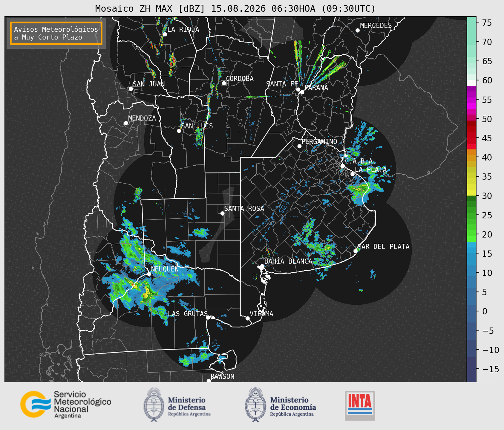Viewport: 504px width, 430px height.
Task: Click the Neuquén city marker dot
Action: (149, 274)
